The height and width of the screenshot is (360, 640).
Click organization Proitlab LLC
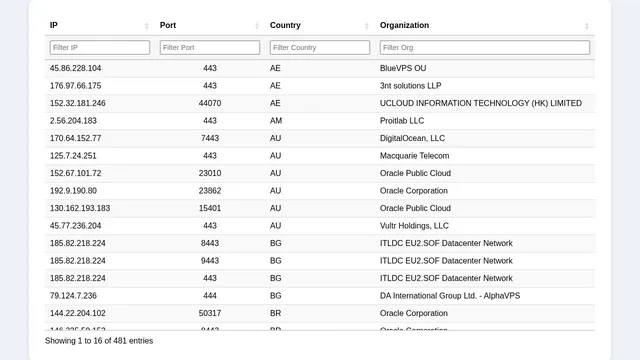pos(402,121)
